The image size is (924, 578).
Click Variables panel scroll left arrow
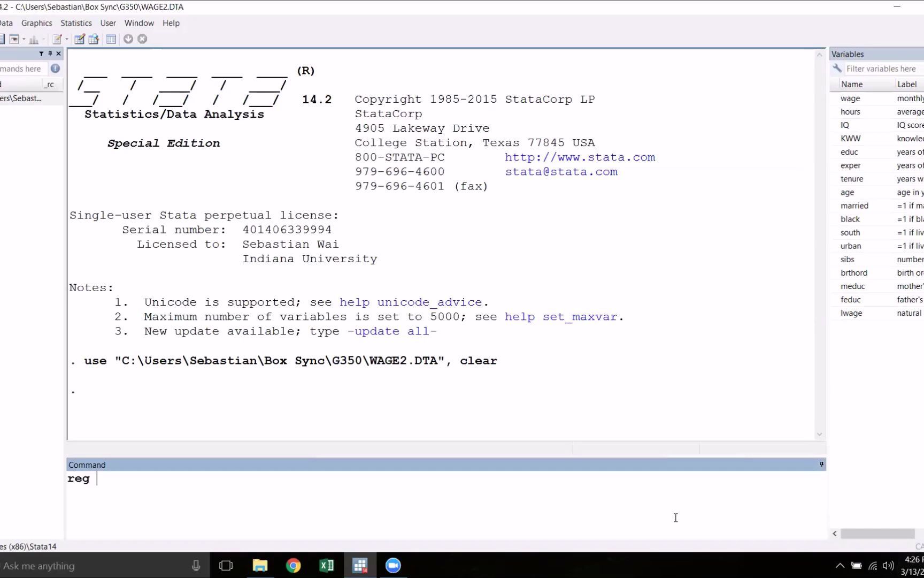(x=835, y=534)
